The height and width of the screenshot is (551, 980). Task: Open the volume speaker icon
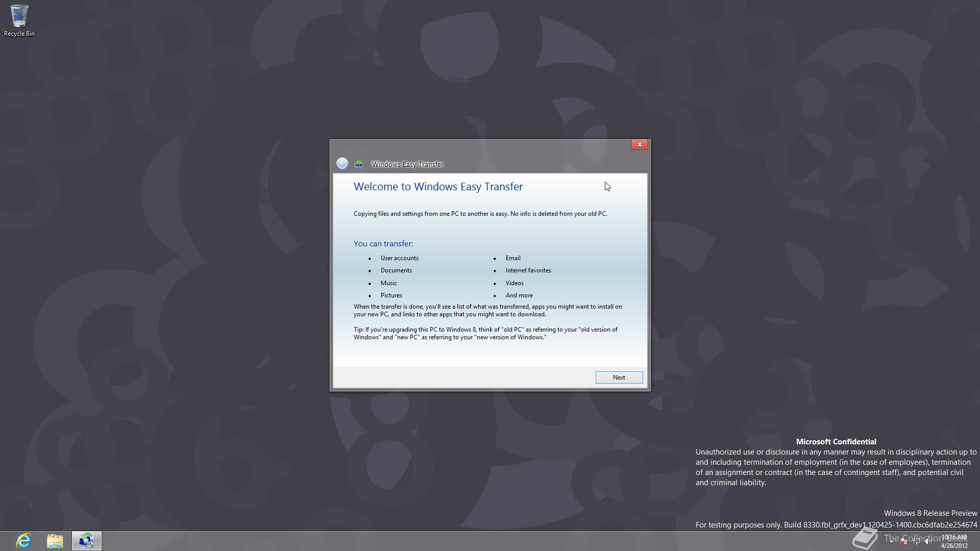928,541
